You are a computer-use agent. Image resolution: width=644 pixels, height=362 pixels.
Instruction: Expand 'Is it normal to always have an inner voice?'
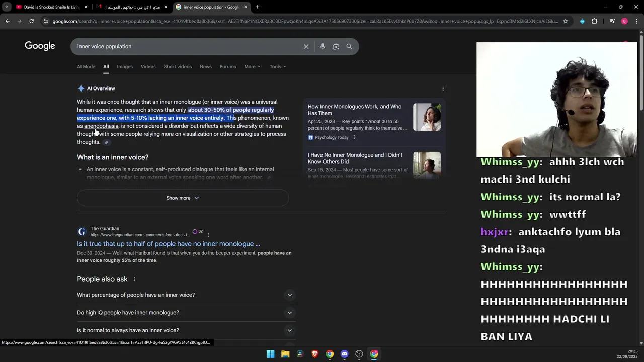point(185,330)
